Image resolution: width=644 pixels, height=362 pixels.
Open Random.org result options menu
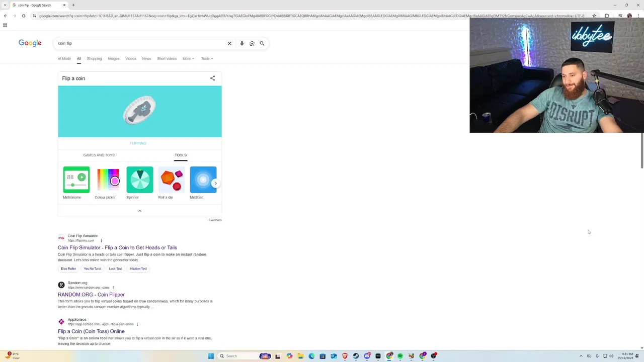[113, 288]
